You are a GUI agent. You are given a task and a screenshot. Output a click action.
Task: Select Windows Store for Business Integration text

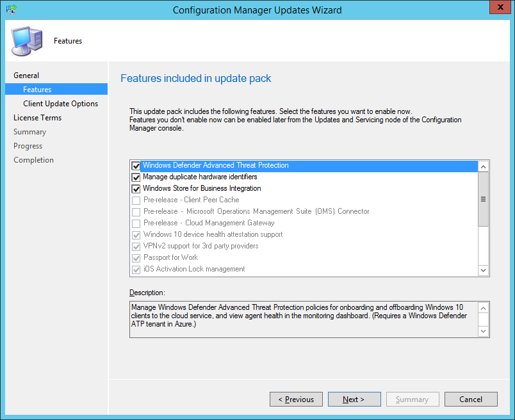(x=202, y=188)
